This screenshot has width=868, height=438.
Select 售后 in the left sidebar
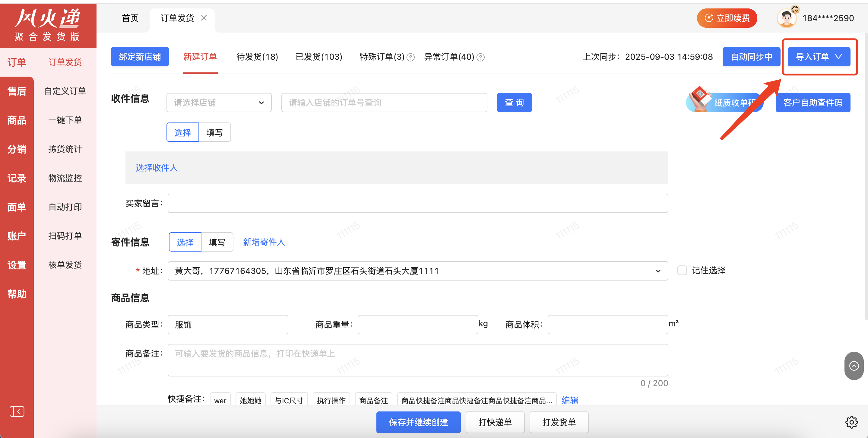tap(17, 91)
